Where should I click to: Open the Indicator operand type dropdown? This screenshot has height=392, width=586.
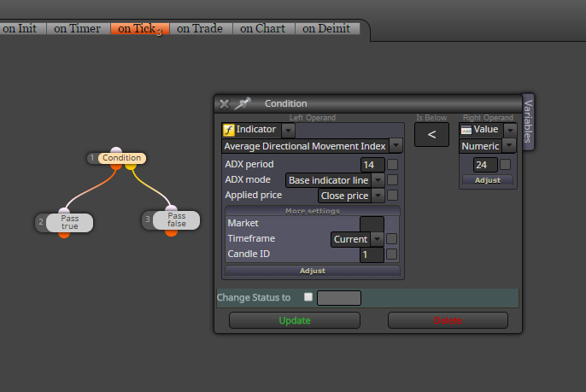coord(288,131)
